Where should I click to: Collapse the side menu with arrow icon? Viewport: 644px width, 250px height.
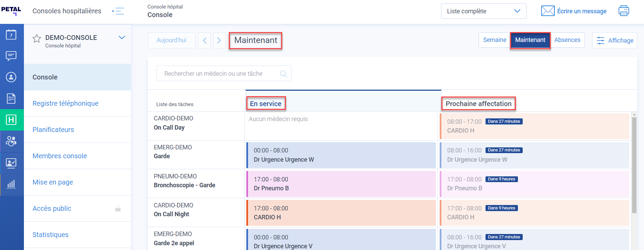coord(118,11)
